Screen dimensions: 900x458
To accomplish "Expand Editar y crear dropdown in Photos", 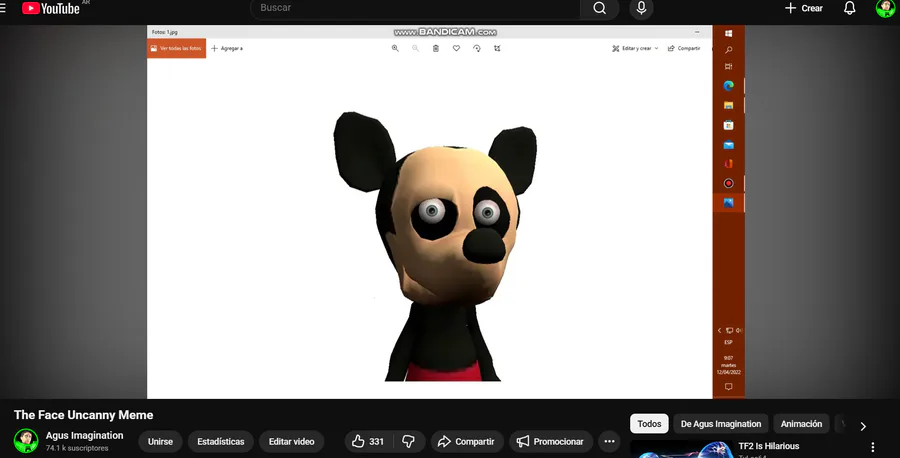I will (x=635, y=48).
